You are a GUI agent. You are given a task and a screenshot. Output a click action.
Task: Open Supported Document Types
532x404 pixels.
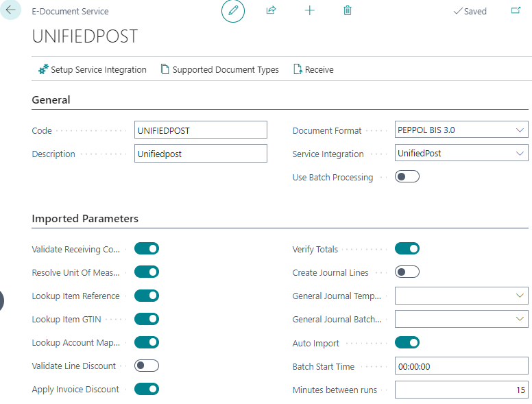(x=219, y=69)
